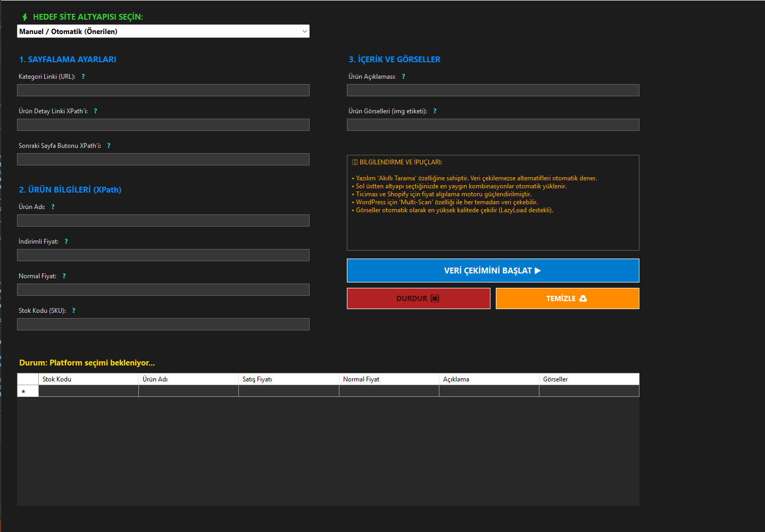Viewport: 765px width, 532px height.
Task: Click the '3. İÇERİK VE GÖRSELLER' heading
Action: 395,60
